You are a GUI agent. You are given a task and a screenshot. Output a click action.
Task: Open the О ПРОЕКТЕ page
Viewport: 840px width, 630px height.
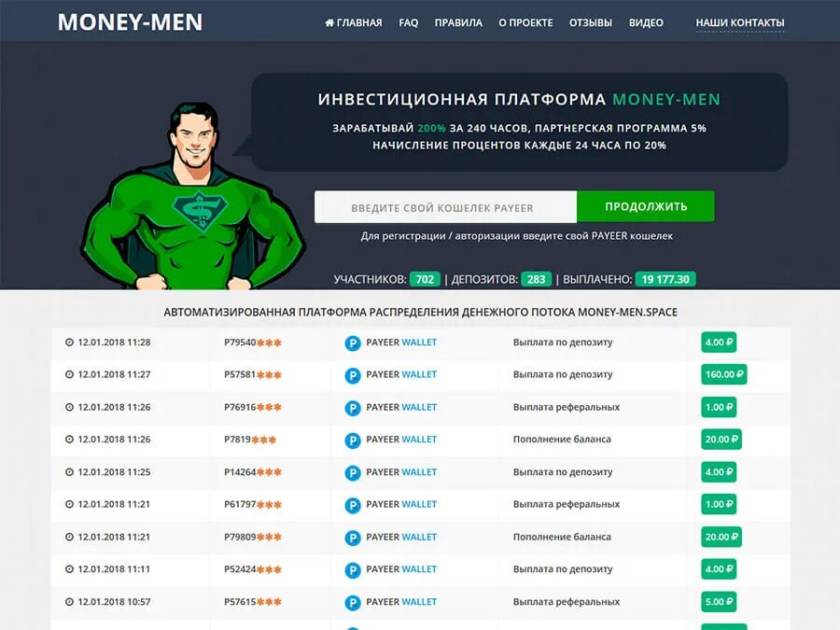(525, 22)
